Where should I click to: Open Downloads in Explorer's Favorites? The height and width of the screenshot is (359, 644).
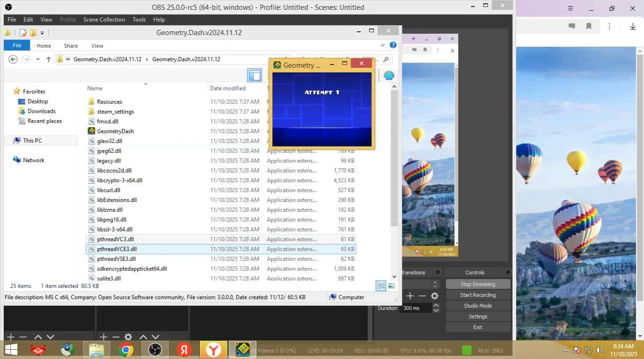point(42,111)
